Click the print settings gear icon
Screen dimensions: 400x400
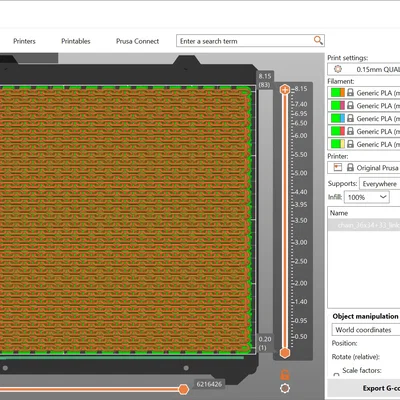(338, 69)
